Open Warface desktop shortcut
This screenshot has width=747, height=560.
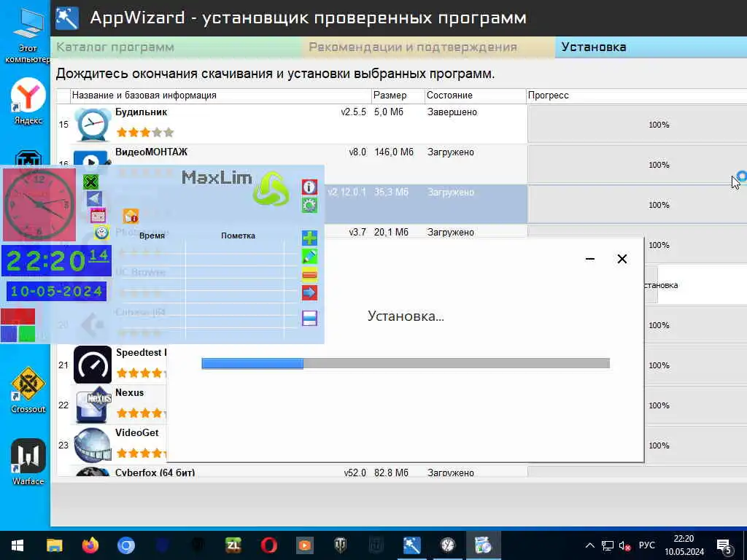click(x=28, y=462)
